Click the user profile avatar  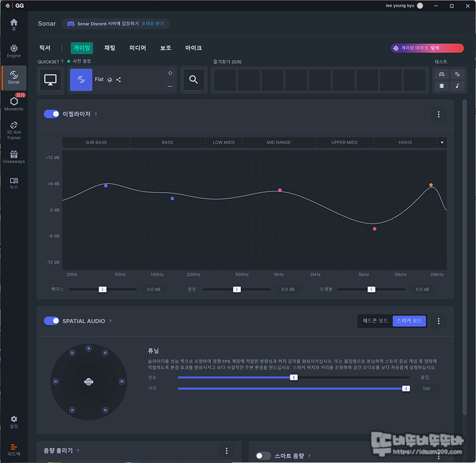click(420, 6)
